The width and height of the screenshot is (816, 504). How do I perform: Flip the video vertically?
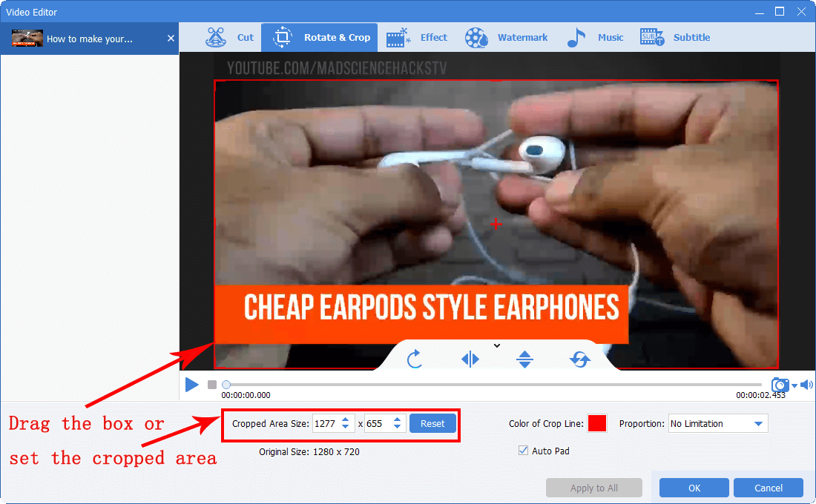(x=525, y=359)
